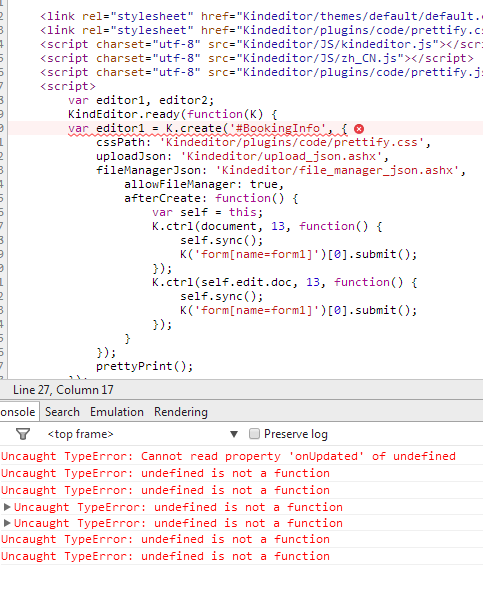The height and width of the screenshot is (596, 483).
Task: Click the K.ctrl(document, 13 line
Action: (267, 227)
